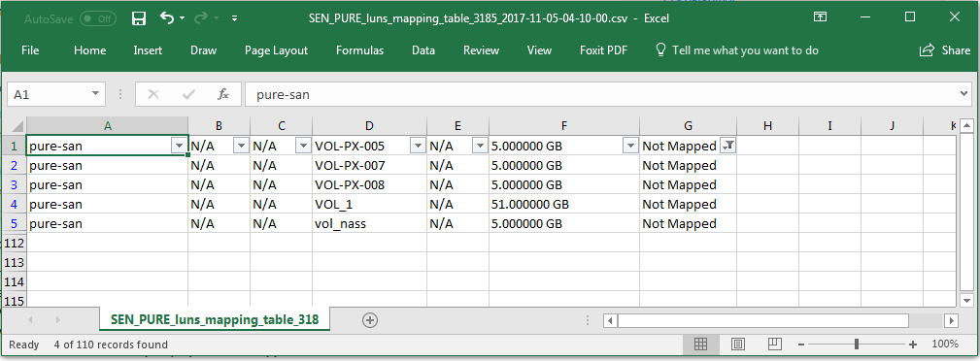
Task: Open the View ribbon tab
Action: click(x=539, y=50)
